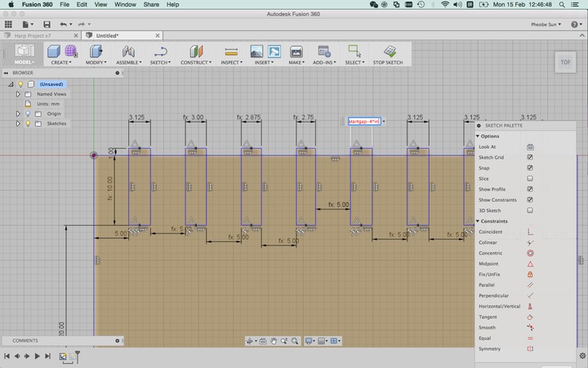Enable the 3D Sketch checkbox
Viewport: 588px width, 368px height.
530,210
